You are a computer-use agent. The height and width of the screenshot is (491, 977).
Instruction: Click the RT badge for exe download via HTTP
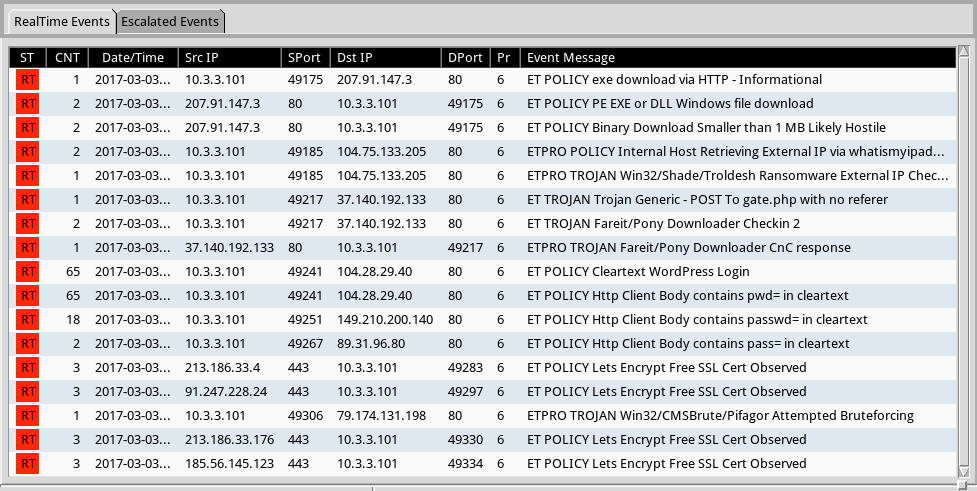pos(28,80)
